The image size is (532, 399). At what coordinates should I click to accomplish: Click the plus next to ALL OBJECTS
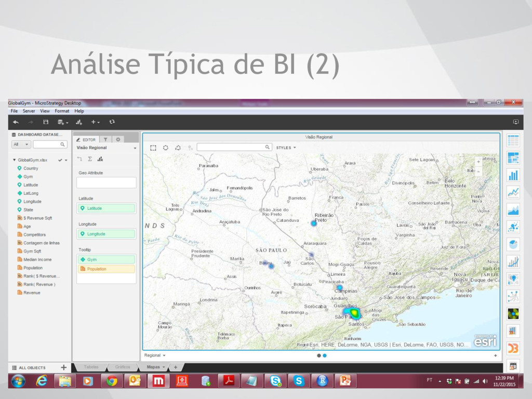pyautogui.click(x=63, y=367)
